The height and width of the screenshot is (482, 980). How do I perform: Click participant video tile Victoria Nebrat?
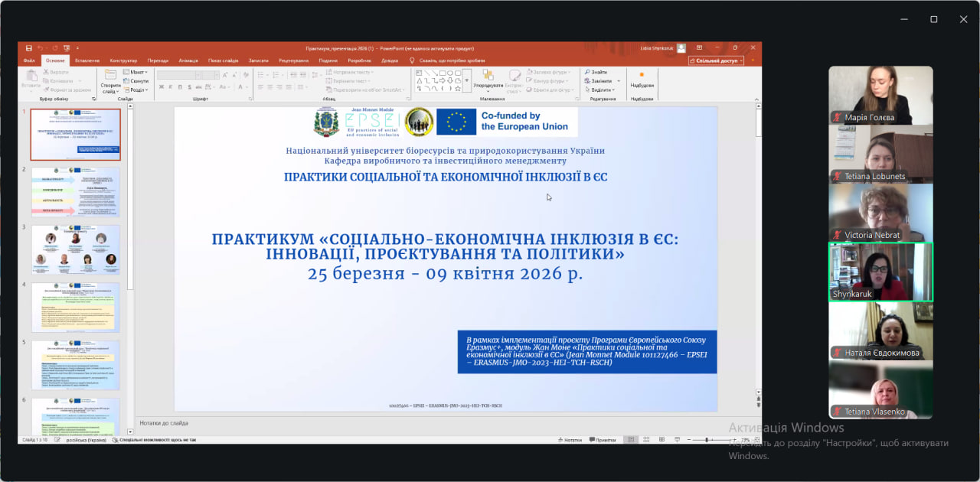click(x=880, y=213)
